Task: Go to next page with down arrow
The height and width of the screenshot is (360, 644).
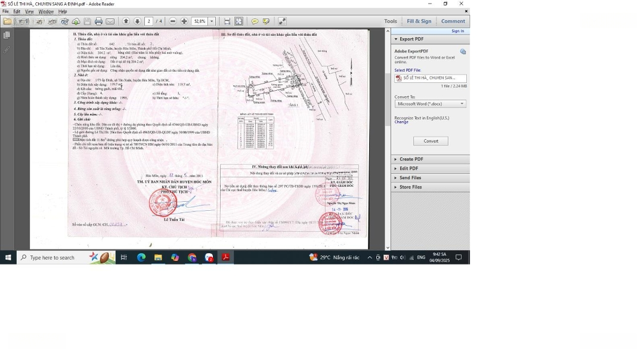Action: coord(137,21)
